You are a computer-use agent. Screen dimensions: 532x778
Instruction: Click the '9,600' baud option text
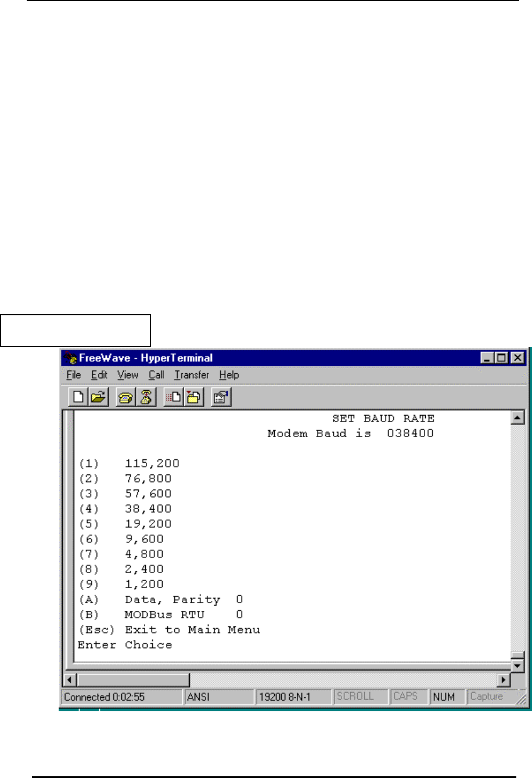point(144,539)
